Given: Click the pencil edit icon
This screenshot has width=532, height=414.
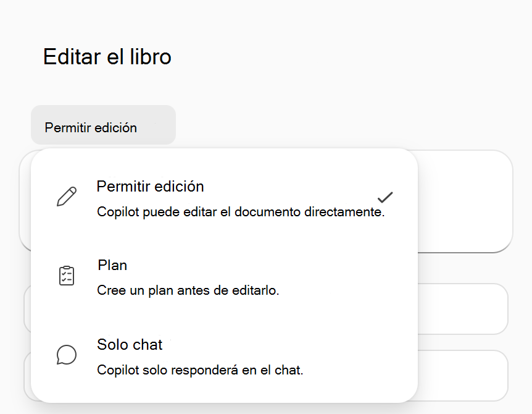Looking at the screenshot, I should click(x=67, y=196).
